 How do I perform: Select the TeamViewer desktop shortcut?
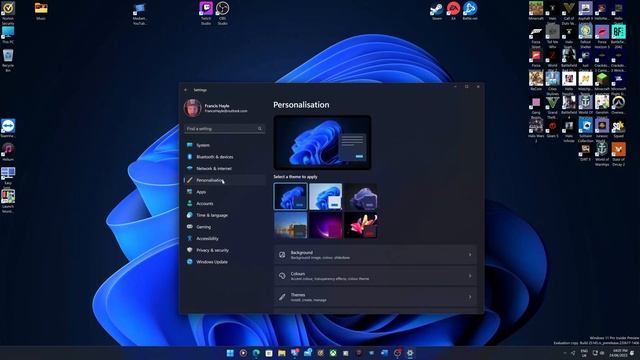[8, 128]
